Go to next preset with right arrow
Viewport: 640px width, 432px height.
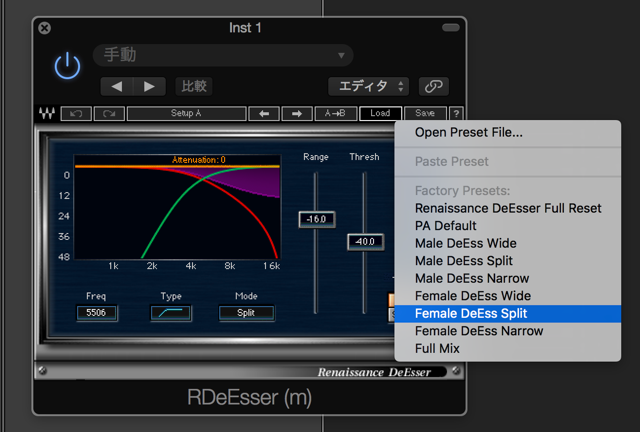point(149,86)
